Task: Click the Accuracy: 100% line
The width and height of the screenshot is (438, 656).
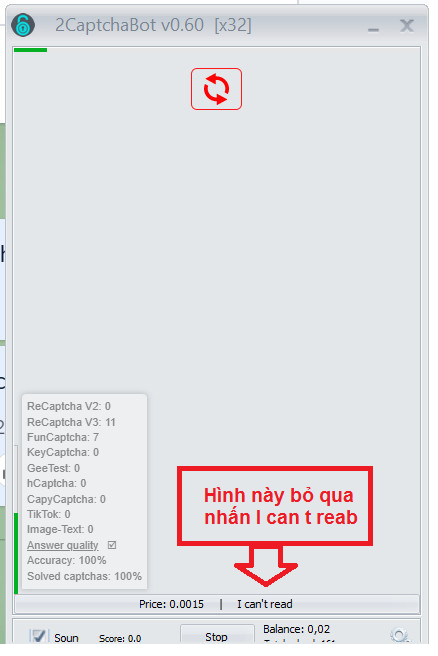Action: [x=67, y=560]
